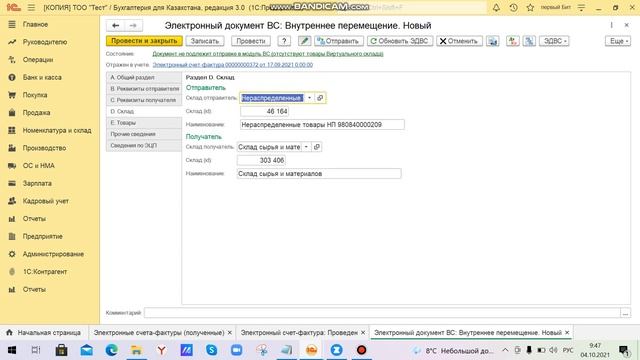640x360 pixels.
Task: Open Zoom from the taskbar
Action: click(236, 350)
